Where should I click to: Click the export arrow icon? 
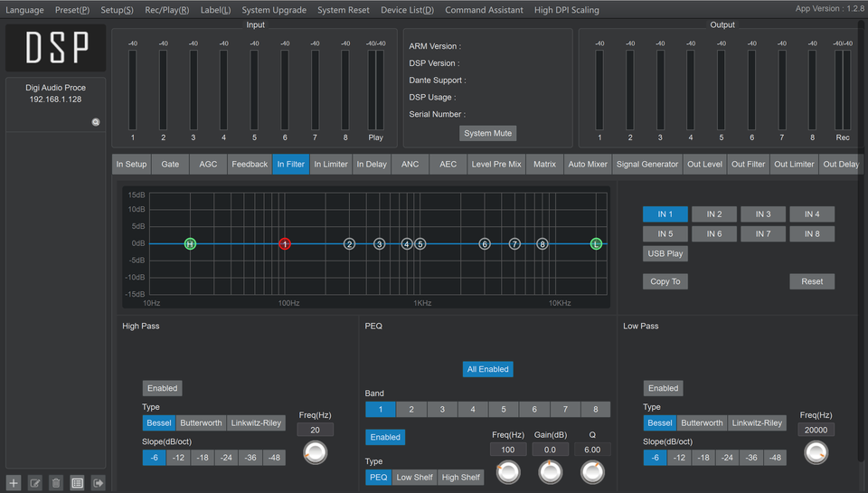point(99,483)
